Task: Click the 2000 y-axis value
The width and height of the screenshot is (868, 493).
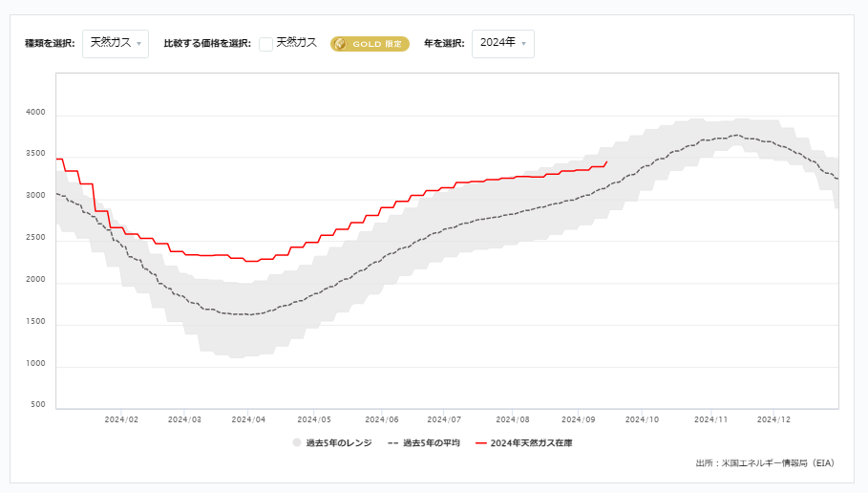Action: coord(35,279)
